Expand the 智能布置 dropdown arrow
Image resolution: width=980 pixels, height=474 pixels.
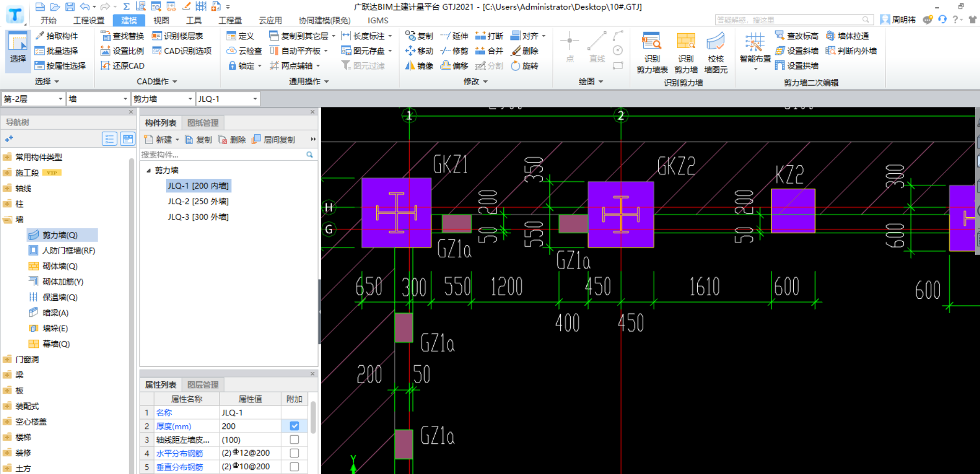[755, 69]
